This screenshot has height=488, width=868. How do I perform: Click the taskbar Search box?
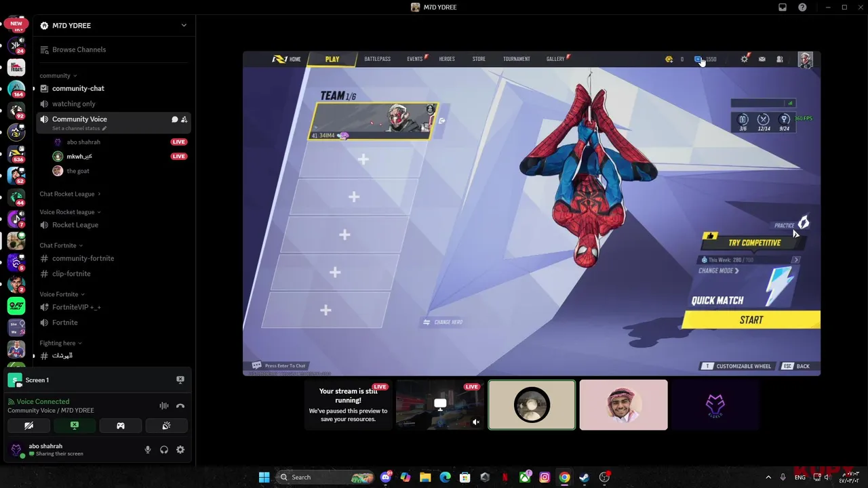point(325,477)
